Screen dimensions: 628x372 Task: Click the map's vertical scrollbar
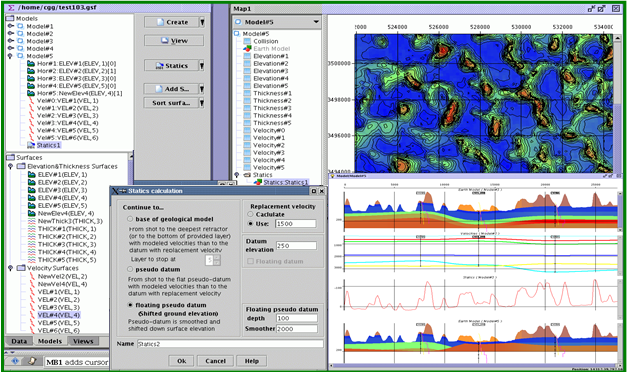coord(618,102)
